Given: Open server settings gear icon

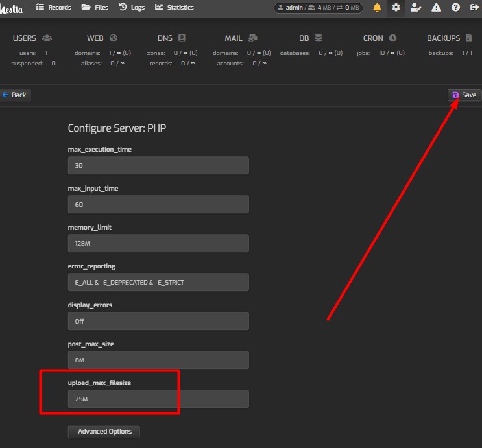Looking at the screenshot, I should 396,7.
